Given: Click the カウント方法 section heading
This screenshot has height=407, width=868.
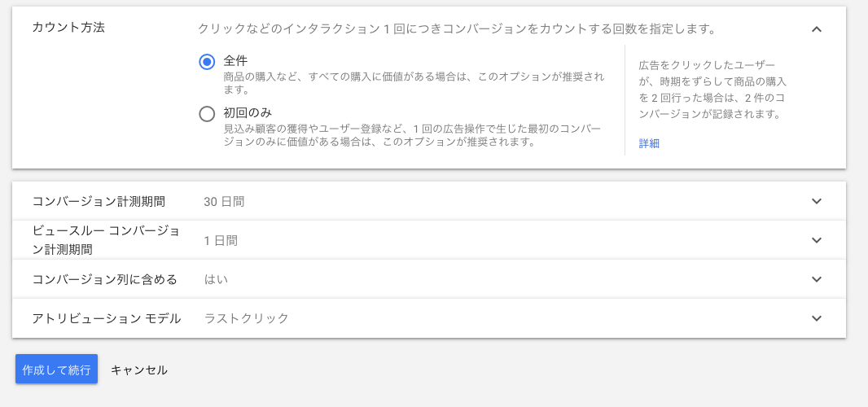Looking at the screenshot, I should (68, 27).
